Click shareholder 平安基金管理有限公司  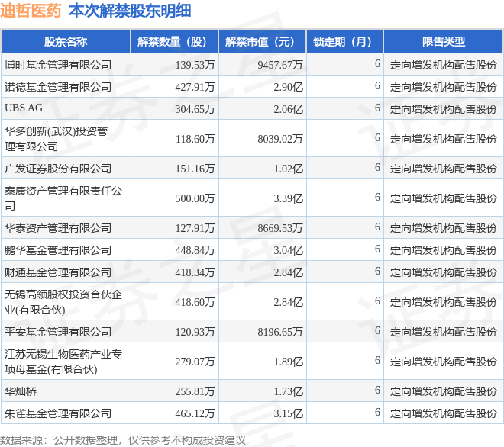[58, 332]
